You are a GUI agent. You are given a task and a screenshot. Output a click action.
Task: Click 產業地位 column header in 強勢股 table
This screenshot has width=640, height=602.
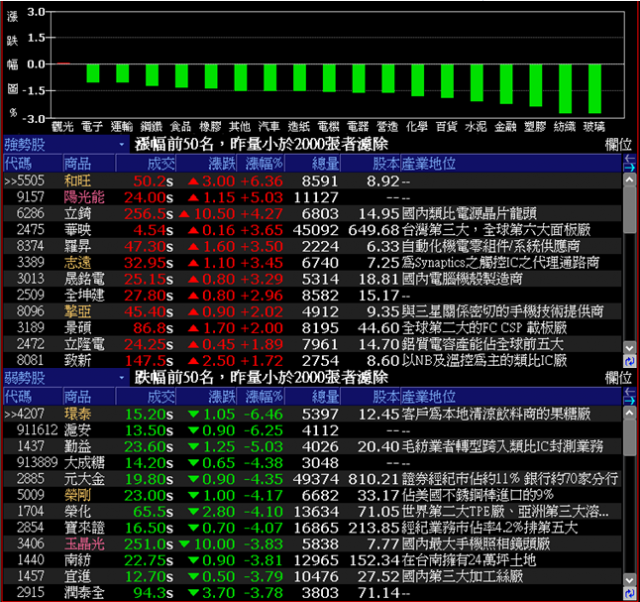tap(511, 164)
